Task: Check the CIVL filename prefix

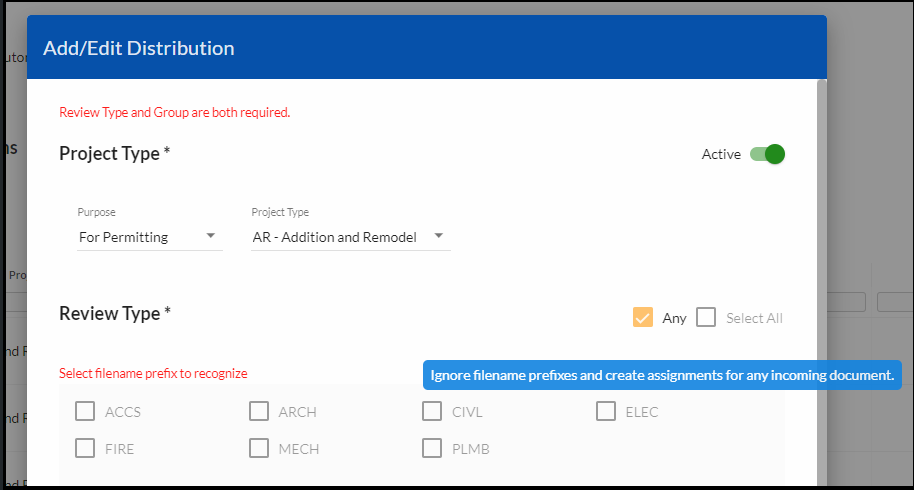Action: click(x=432, y=411)
